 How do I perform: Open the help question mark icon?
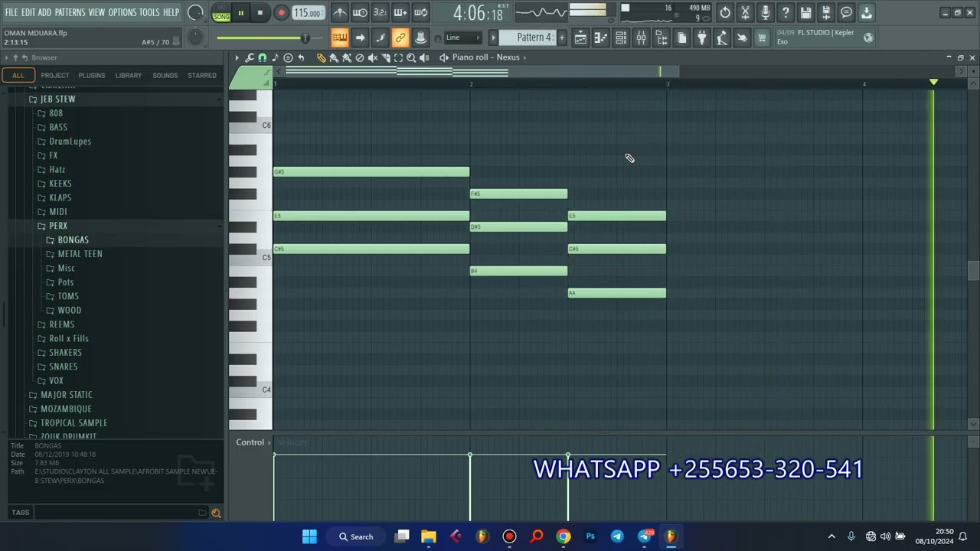tap(786, 12)
